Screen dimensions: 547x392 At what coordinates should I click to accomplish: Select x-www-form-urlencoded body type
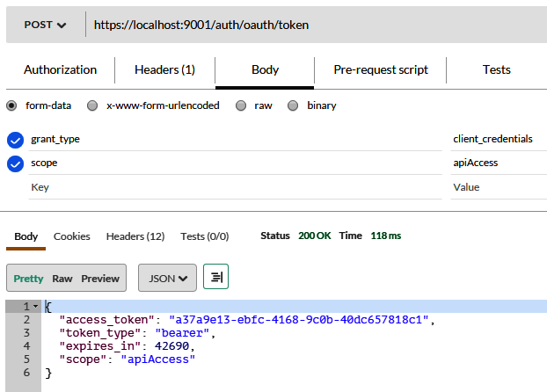coord(92,105)
